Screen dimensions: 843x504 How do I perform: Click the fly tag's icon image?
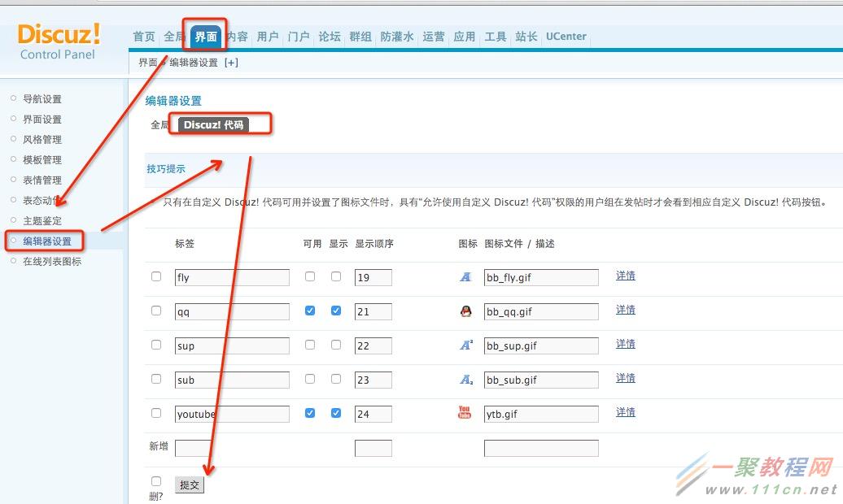[465, 276]
